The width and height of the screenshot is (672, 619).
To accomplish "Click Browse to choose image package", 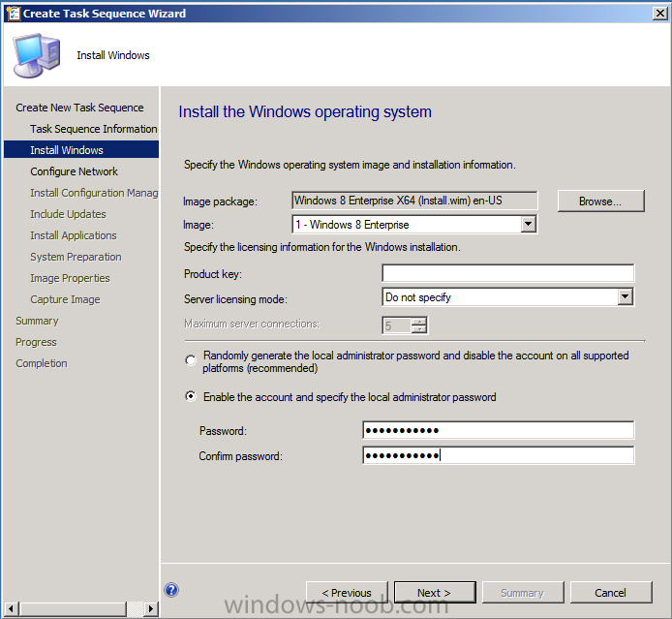I will pyautogui.click(x=601, y=201).
